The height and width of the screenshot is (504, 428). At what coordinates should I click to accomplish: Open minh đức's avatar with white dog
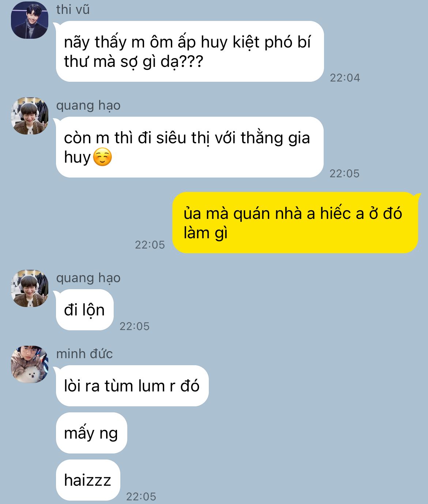[30, 364]
